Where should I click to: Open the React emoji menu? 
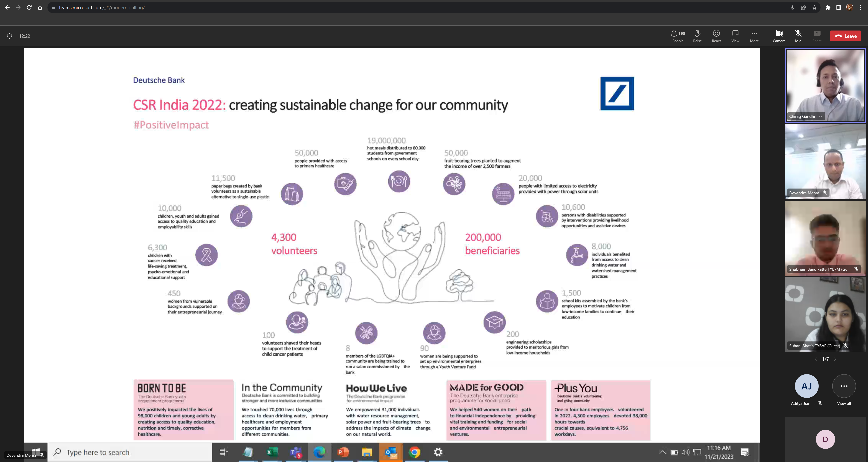pos(716,36)
